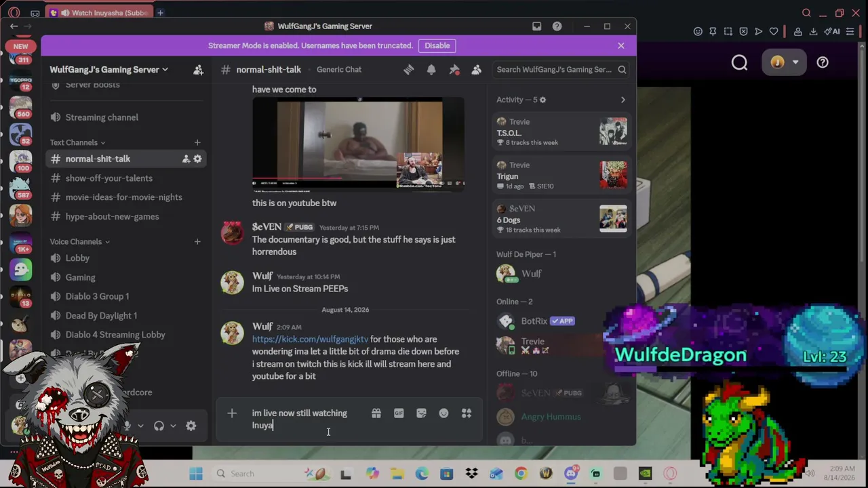This screenshot has width=868, height=488.
Task: Open Discord help icon in title bar
Action: point(557,26)
